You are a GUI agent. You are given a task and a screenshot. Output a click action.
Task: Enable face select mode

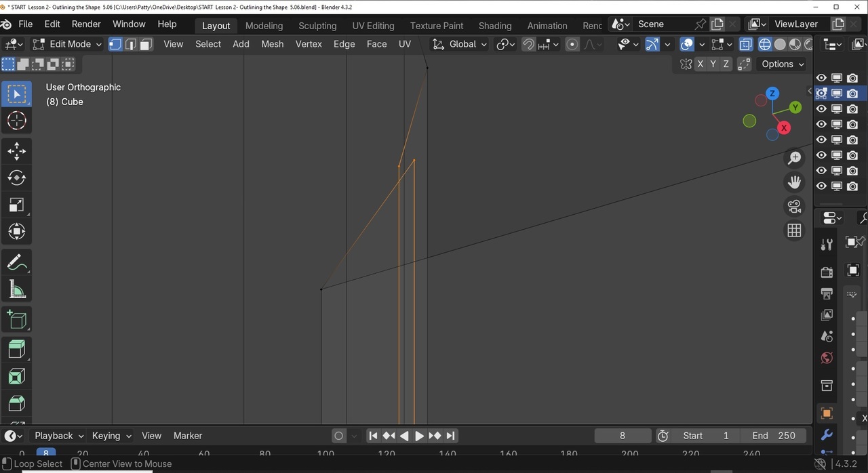pyautogui.click(x=146, y=44)
